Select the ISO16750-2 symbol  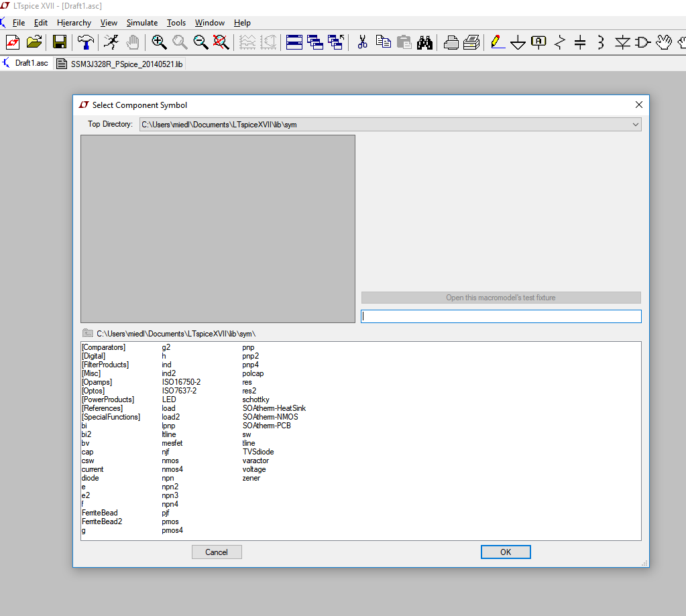181,382
